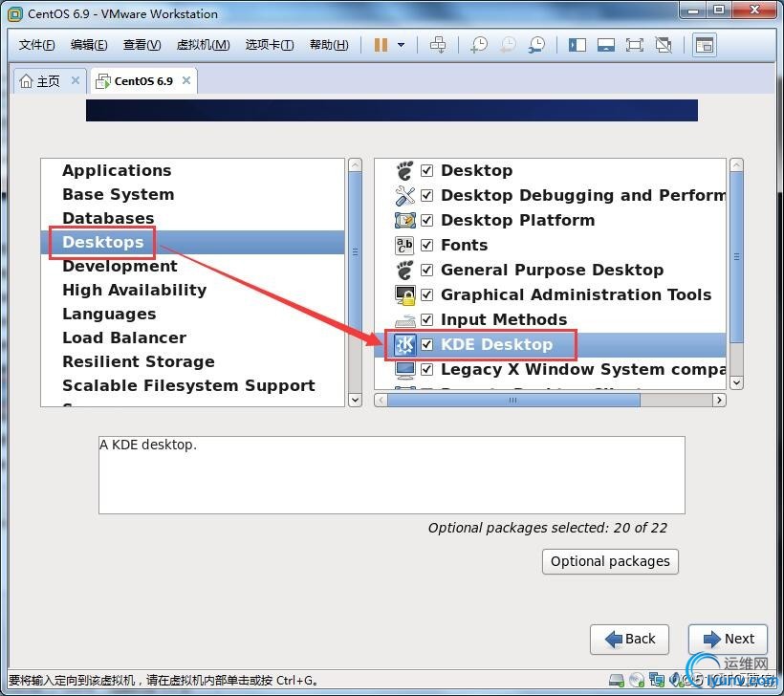Uncheck Legacy X Window System checkbox
The height and width of the screenshot is (696, 784).
pyautogui.click(x=426, y=369)
